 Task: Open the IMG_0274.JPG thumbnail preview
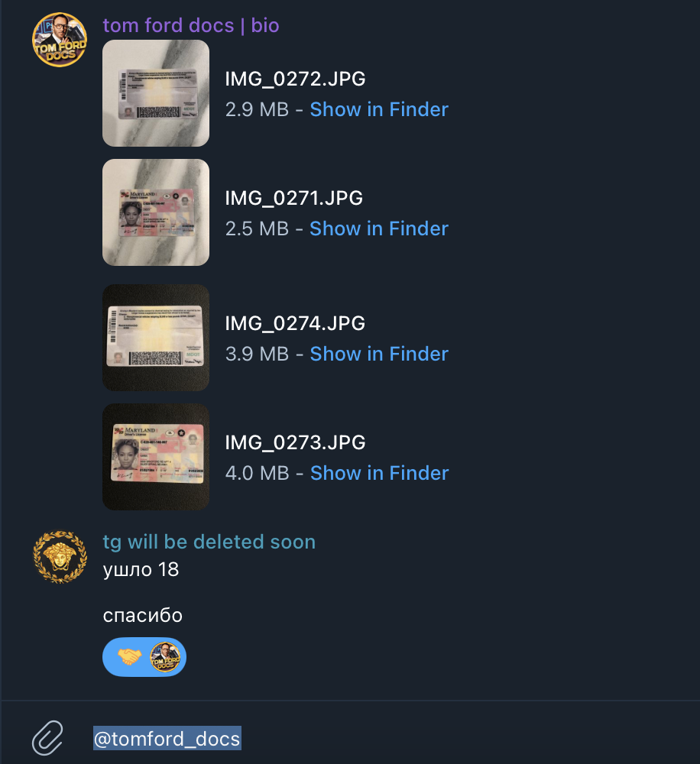(x=156, y=338)
